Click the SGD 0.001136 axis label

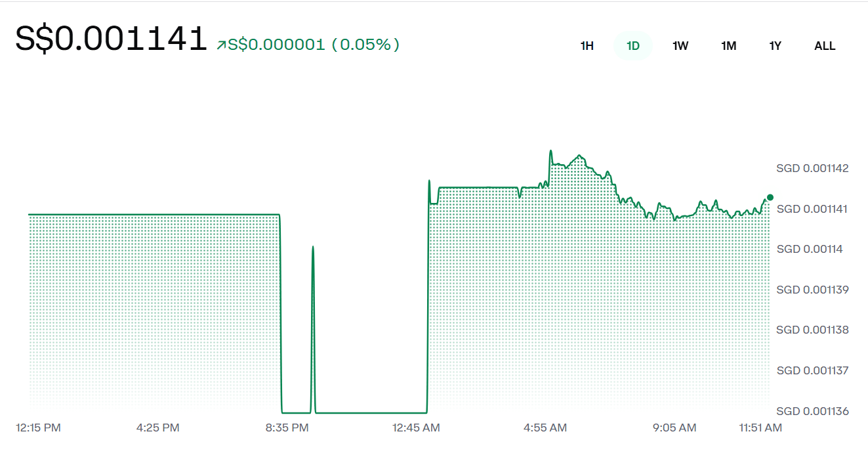pos(812,411)
